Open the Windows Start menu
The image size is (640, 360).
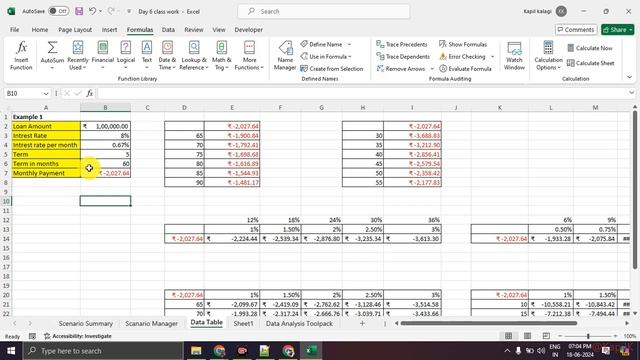[x=11, y=351]
